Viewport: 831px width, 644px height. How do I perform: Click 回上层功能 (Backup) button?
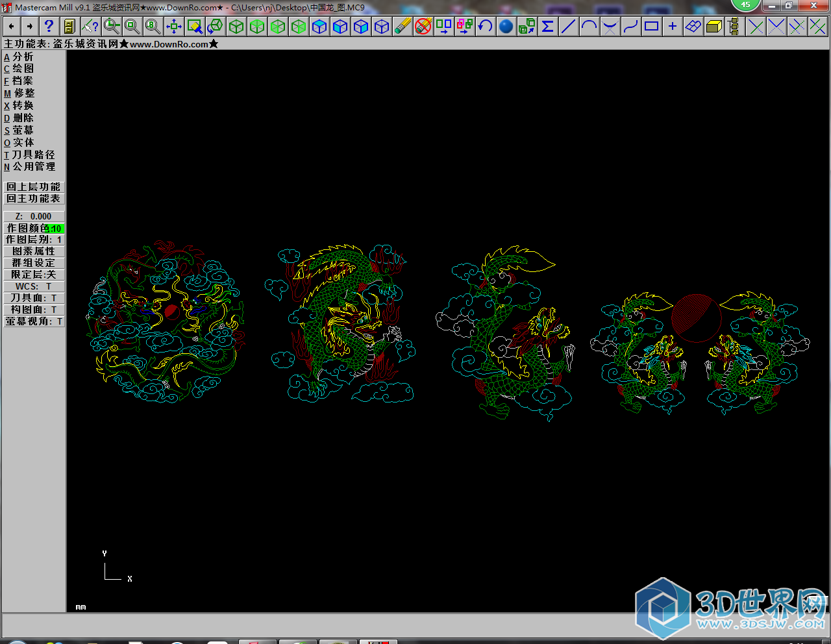pyautogui.click(x=34, y=187)
